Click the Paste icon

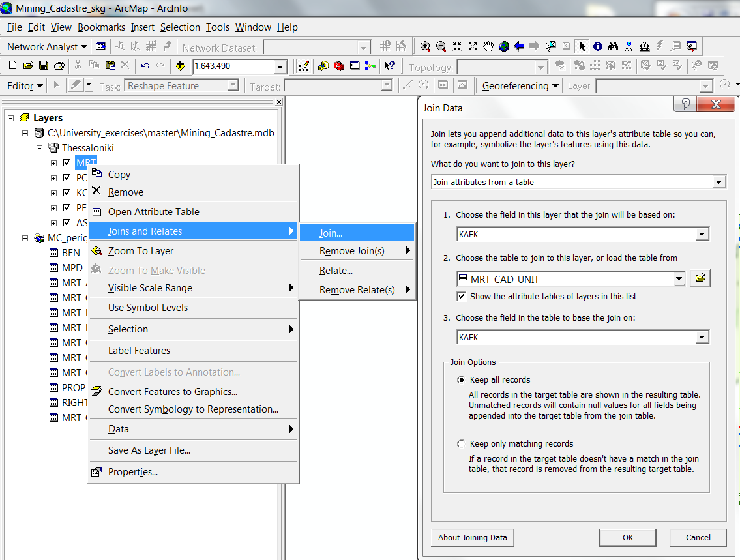110,66
